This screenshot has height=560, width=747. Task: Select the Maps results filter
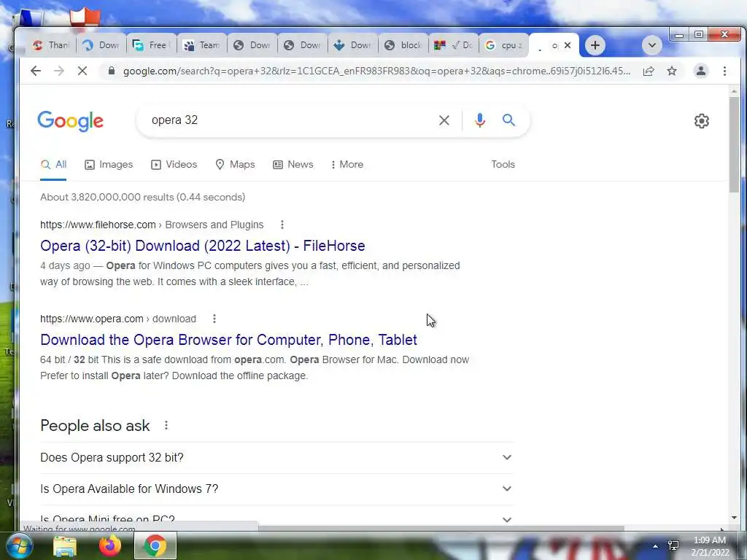[x=236, y=164]
